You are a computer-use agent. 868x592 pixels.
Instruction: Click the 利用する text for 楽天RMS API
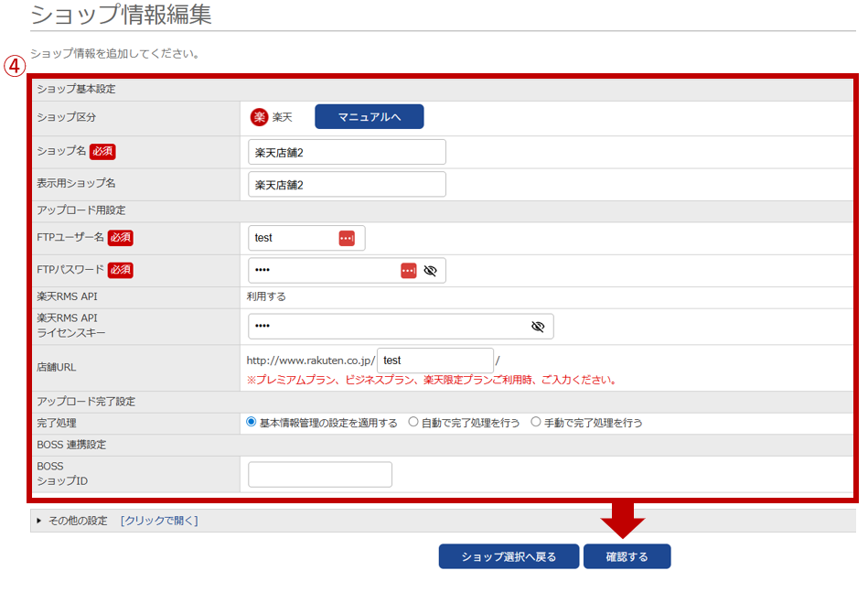266,296
